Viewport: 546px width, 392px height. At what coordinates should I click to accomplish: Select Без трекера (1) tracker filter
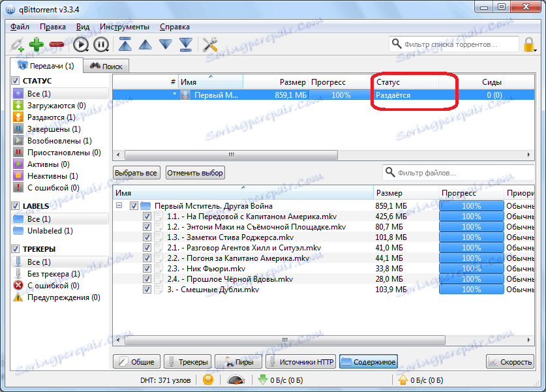(x=60, y=274)
